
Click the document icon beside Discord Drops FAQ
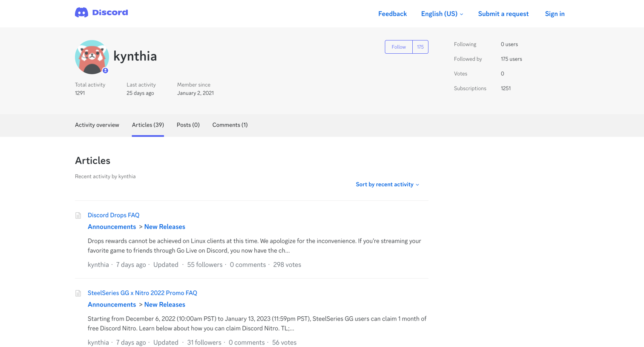78,216
